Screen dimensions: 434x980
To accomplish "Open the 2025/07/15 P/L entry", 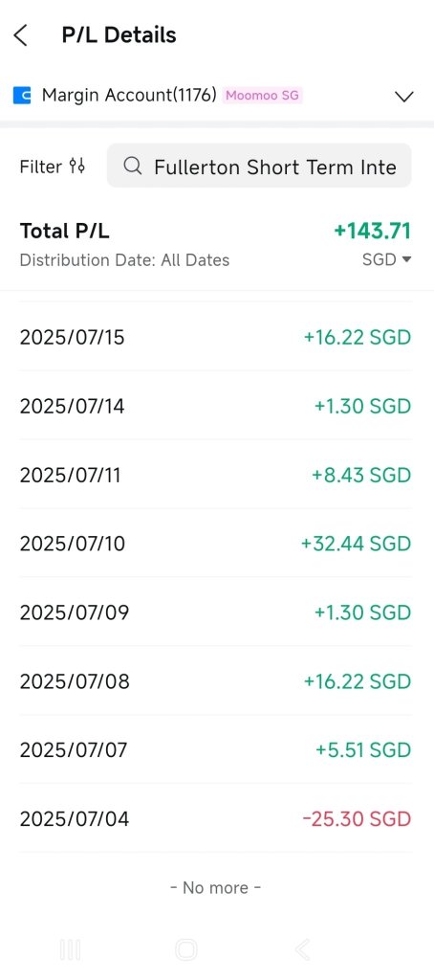I will pyautogui.click(x=215, y=338).
